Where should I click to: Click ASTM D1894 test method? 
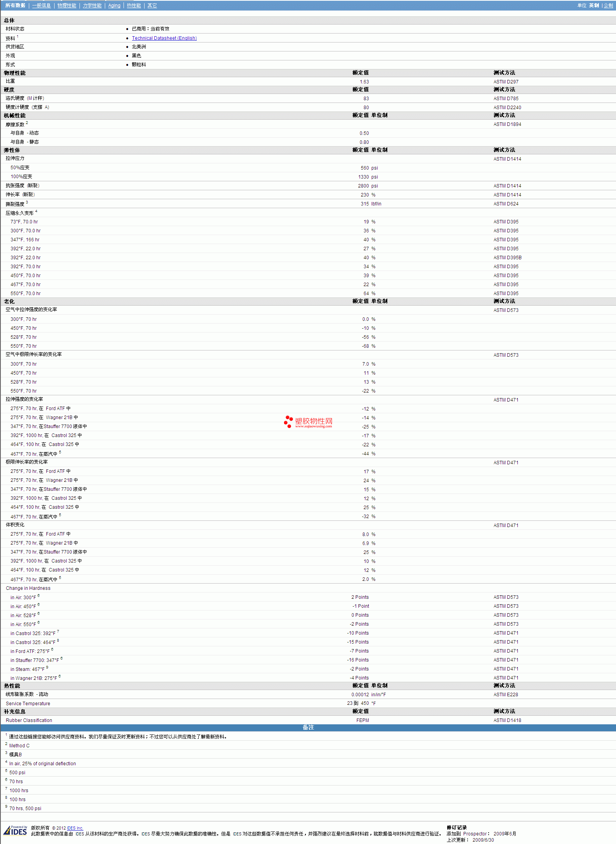click(x=507, y=124)
